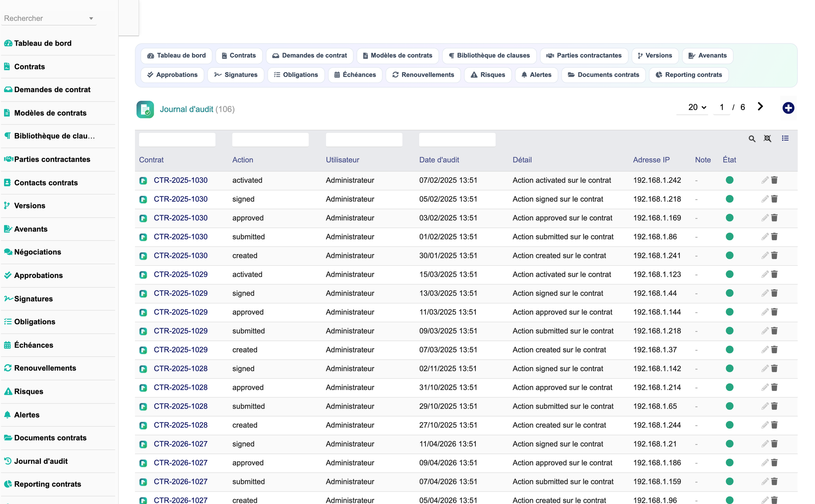Open Négociations in sidebar
The height and width of the screenshot is (504, 815).
[x=38, y=252]
